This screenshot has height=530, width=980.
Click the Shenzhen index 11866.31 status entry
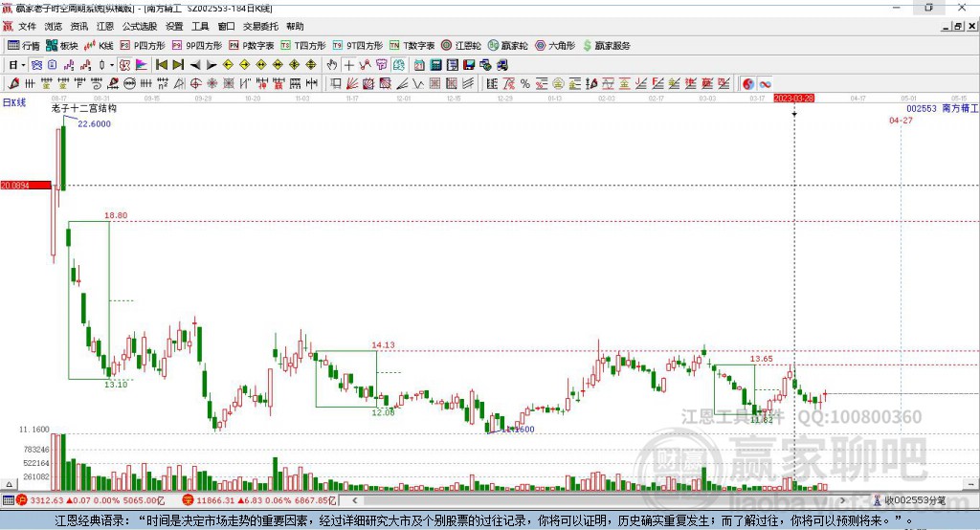coord(258,500)
